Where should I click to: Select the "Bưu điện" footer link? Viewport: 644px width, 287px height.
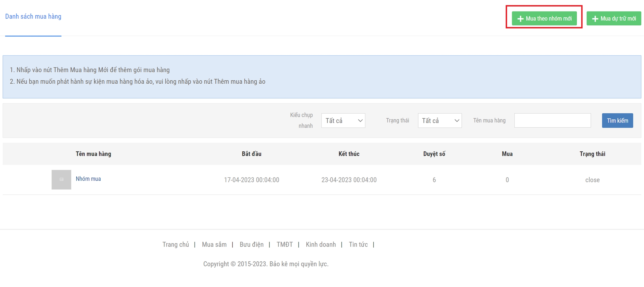251,245
